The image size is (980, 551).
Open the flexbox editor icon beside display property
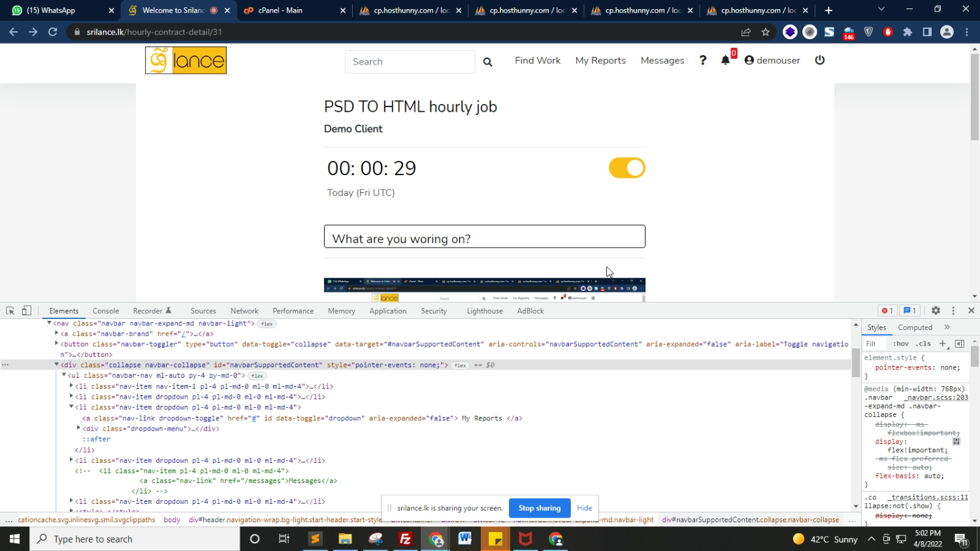point(956,442)
